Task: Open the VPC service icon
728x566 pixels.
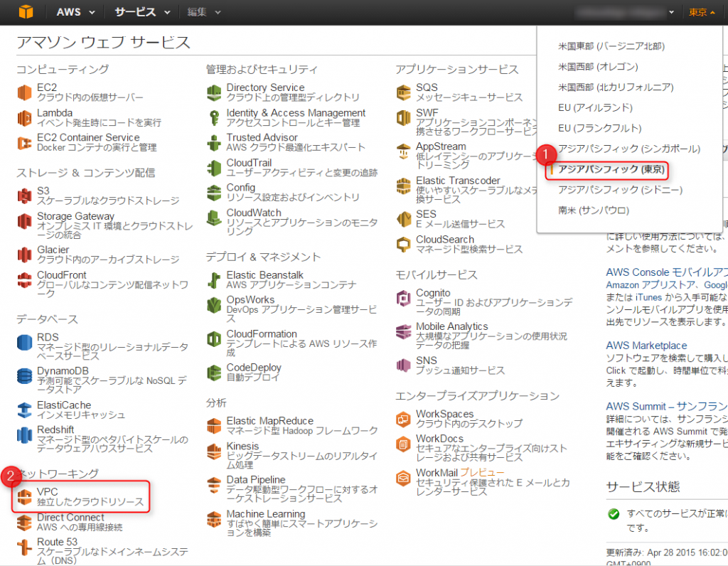Action: (x=24, y=497)
